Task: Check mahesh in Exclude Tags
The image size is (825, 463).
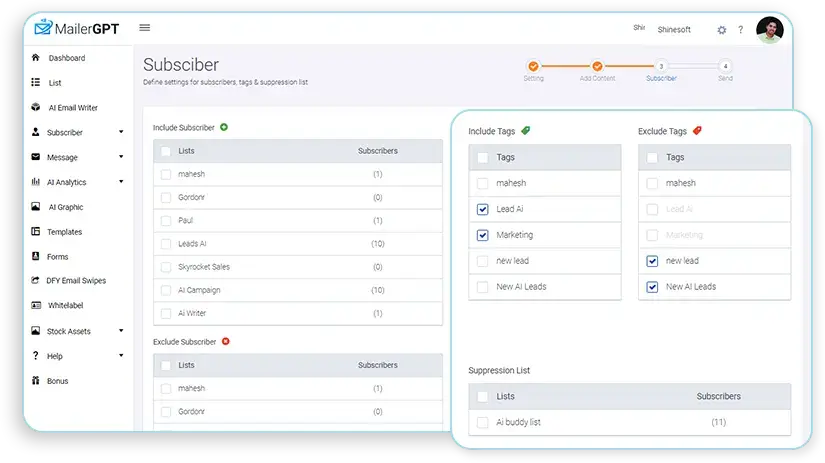Action: tap(652, 183)
